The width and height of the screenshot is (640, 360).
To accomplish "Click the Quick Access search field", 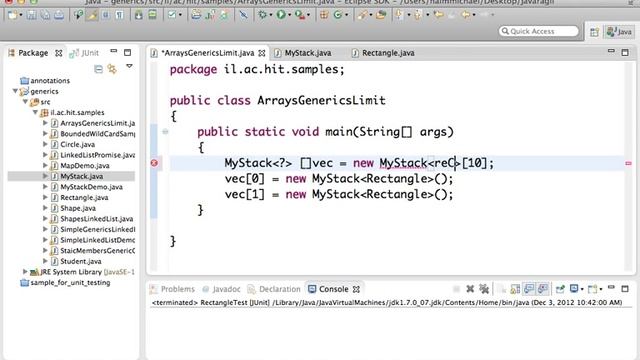I will [539, 31].
